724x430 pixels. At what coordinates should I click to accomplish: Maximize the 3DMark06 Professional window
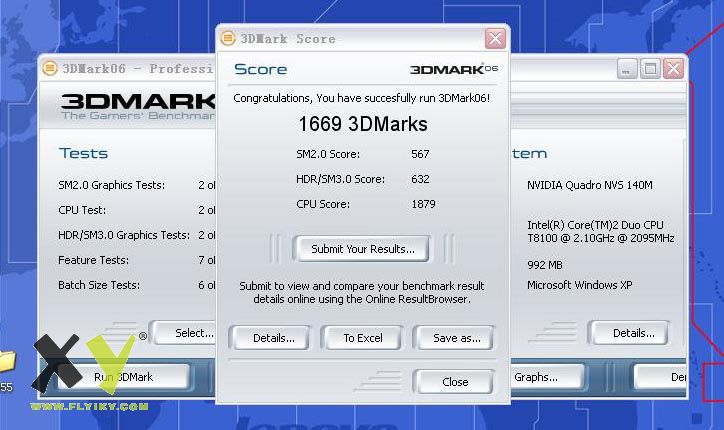click(650, 69)
